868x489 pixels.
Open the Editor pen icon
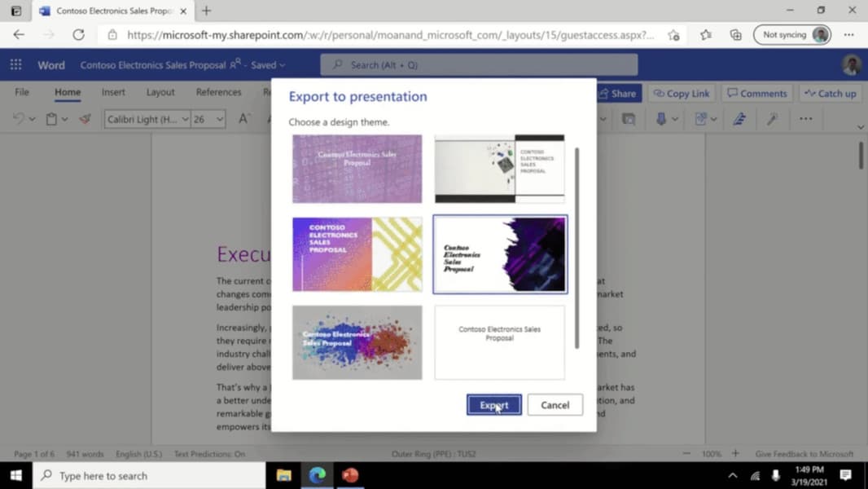click(739, 119)
